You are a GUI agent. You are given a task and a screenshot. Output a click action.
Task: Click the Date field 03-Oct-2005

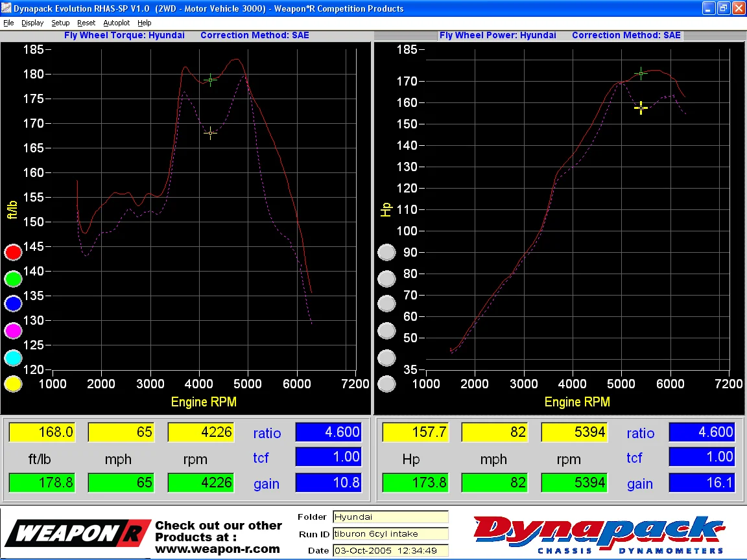390,551
